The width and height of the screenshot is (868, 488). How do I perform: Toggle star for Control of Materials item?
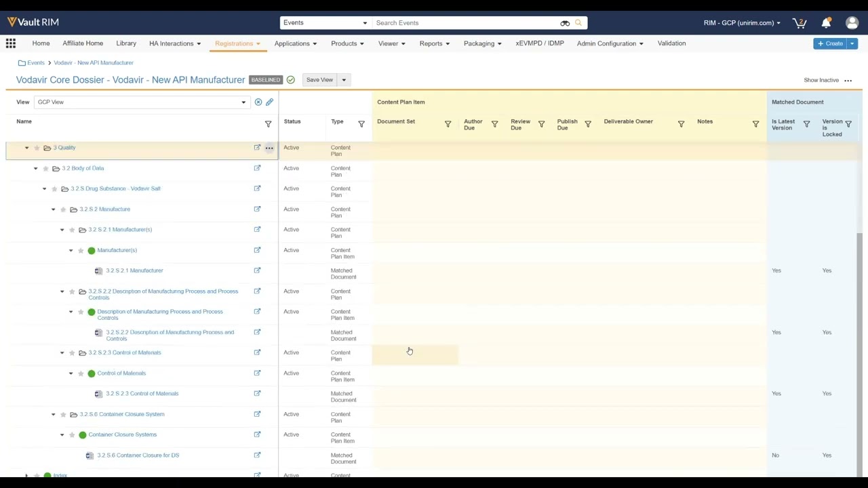click(81, 373)
